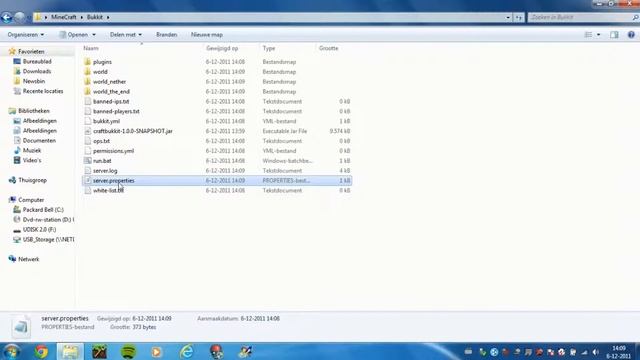Select server.log file
The image size is (640, 360).
tap(105, 171)
